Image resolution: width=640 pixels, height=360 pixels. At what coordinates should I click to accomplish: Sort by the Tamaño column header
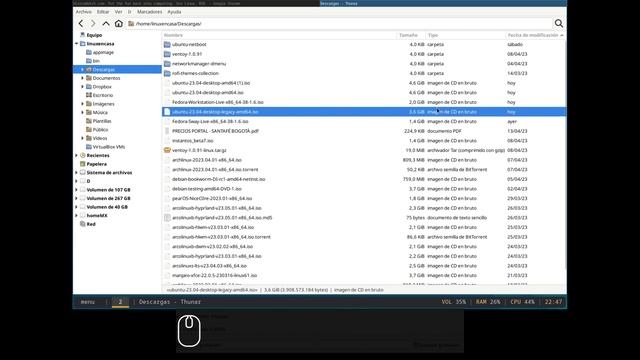(x=411, y=35)
